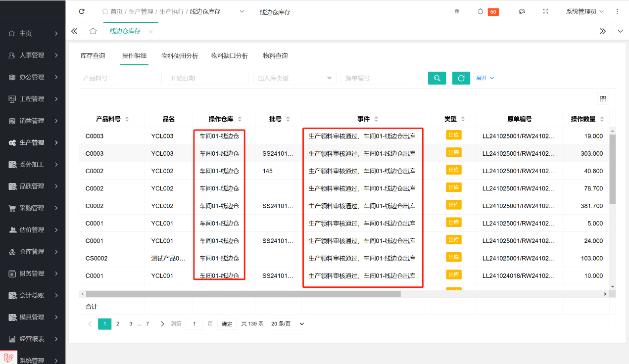Click the refresh icon in top bar
The height and width of the screenshot is (364, 629).
82,11
